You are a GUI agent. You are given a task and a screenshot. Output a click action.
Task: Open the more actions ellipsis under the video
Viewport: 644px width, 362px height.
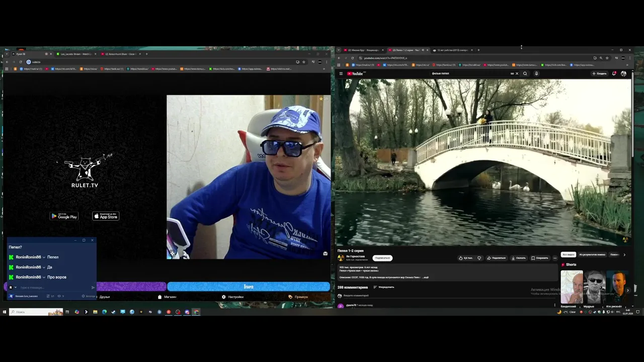tap(555, 258)
